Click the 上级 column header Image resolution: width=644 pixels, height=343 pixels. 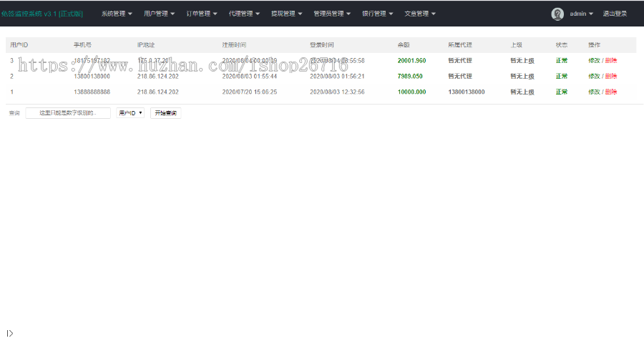pyautogui.click(x=516, y=45)
